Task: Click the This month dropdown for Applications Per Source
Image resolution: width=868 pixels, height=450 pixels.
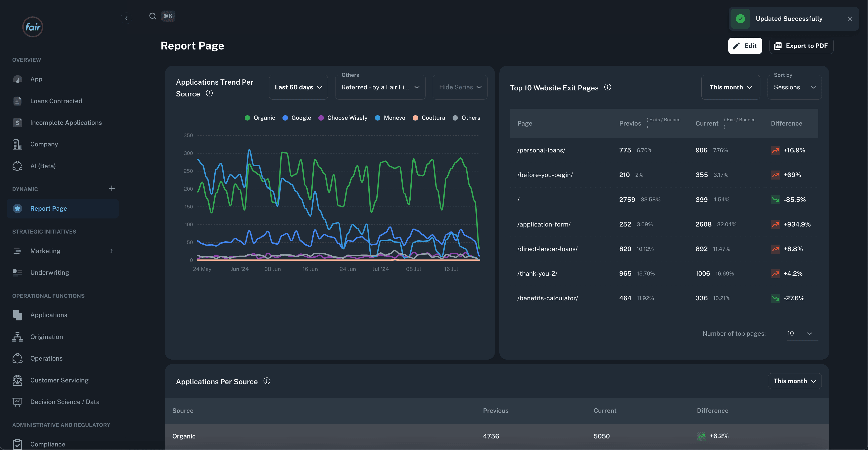Action: [x=795, y=380]
